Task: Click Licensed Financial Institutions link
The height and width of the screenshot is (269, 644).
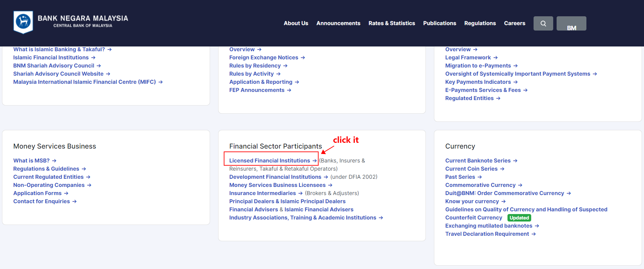Action: 273,161
